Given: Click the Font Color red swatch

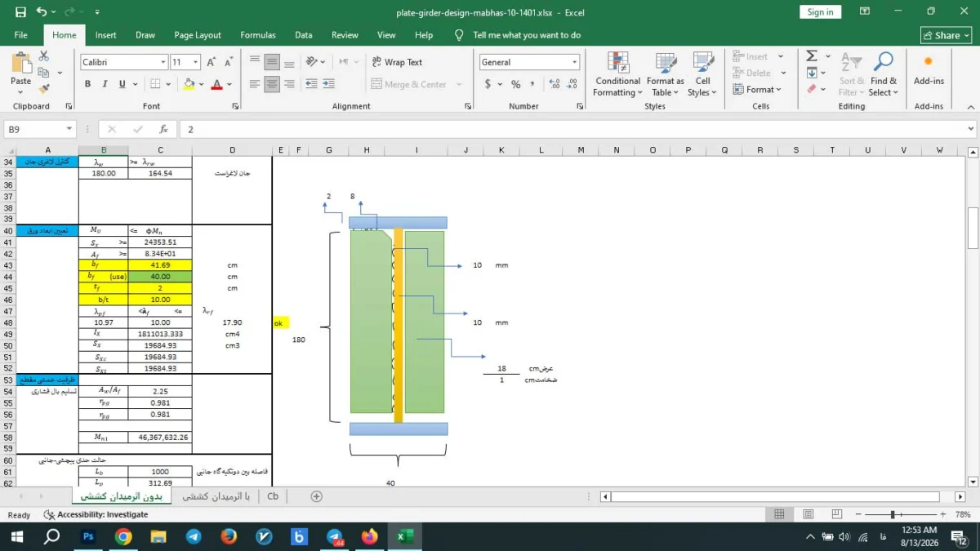Looking at the screenshot, I should 216,84.
